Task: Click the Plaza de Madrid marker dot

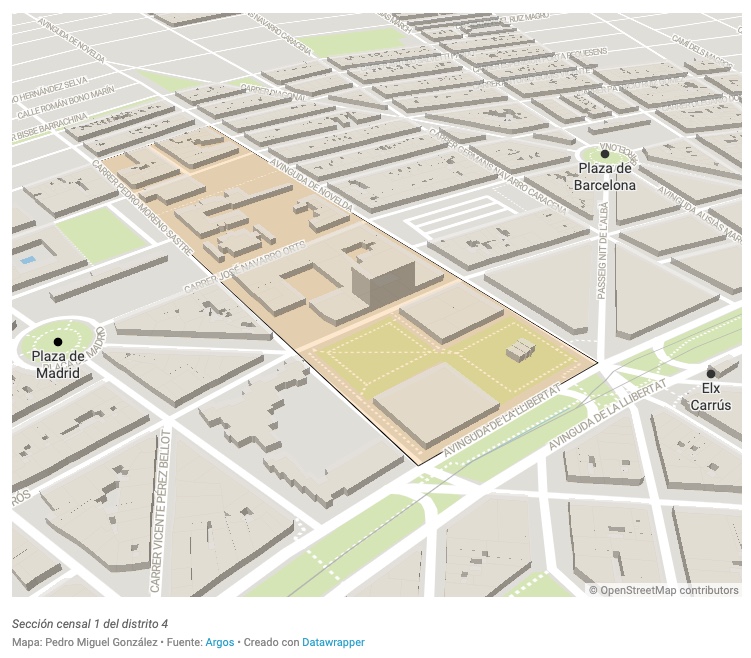Action: coord(58,342)
